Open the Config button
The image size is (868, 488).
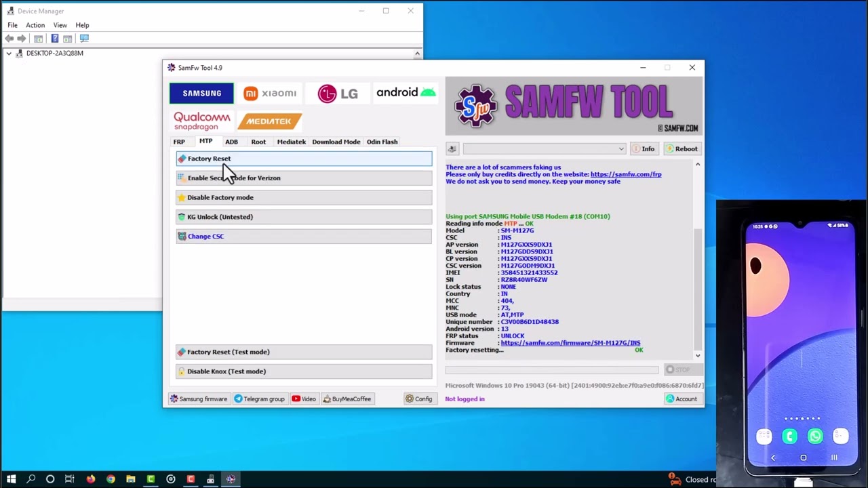click(x=419, y=399)
